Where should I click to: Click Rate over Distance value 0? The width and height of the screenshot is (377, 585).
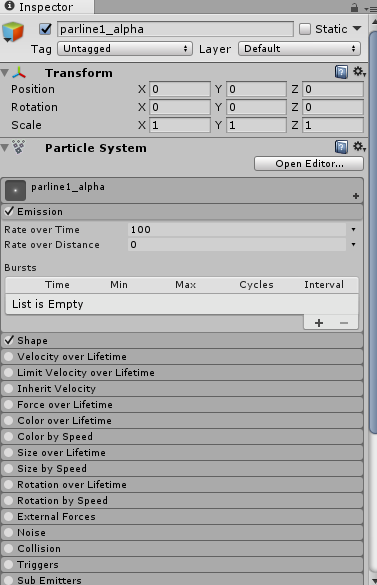pyautogui.click(x=237, y=245)
